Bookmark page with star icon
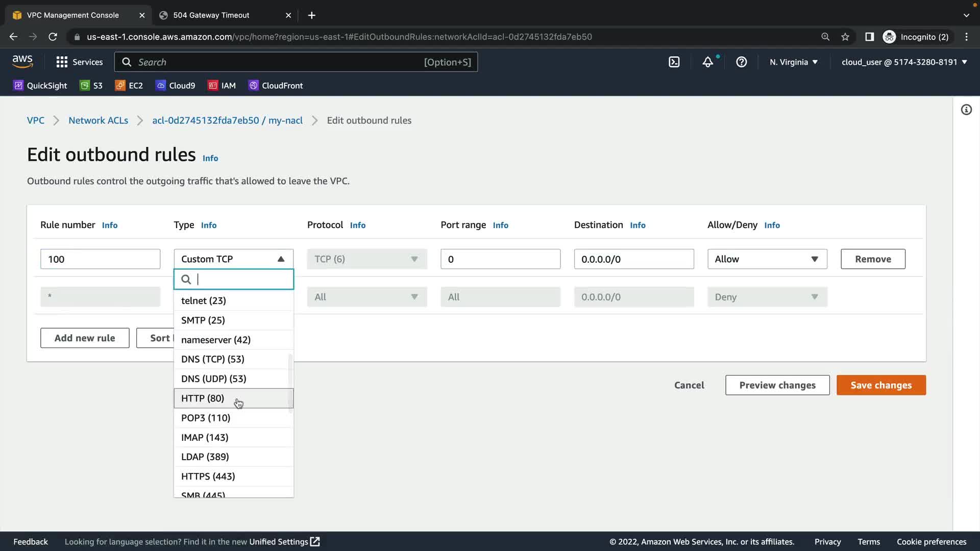Viewport: 980px width, 551px height. (x=845, y=37)
